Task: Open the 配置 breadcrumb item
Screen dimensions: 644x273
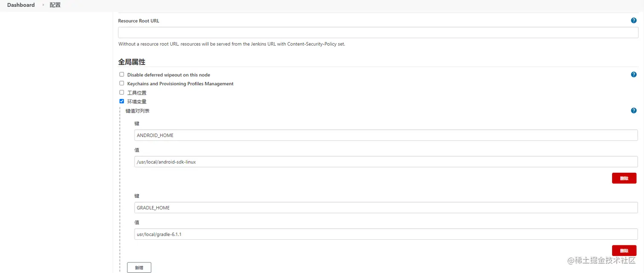Action: point(55,5)
